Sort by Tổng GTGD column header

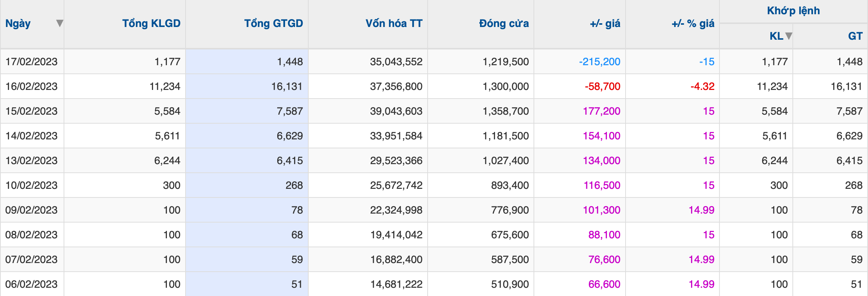pyautogui.click(x=273, y=24)
